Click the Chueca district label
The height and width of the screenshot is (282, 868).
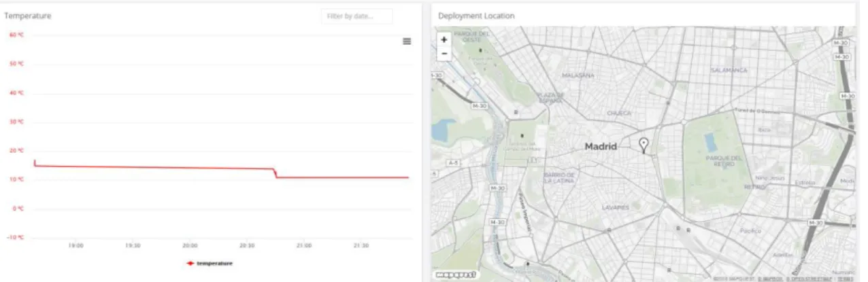point(620,113)
